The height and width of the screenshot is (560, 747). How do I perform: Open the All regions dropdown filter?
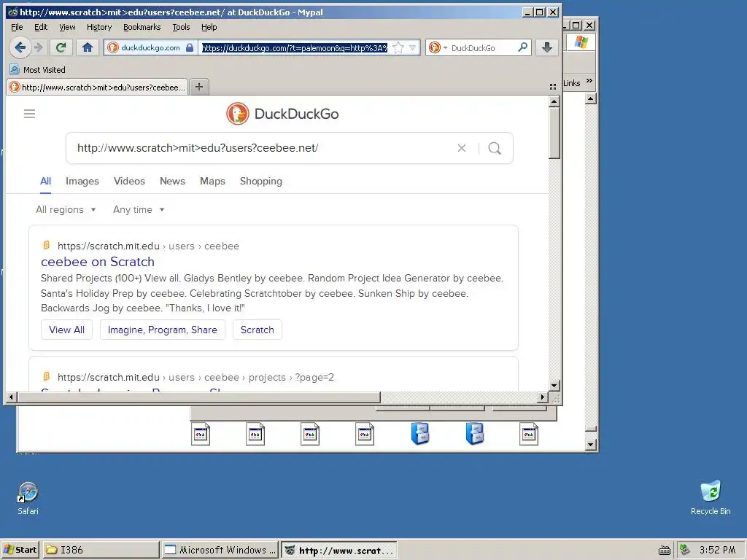pyautogui.click(x=66, y=209)
